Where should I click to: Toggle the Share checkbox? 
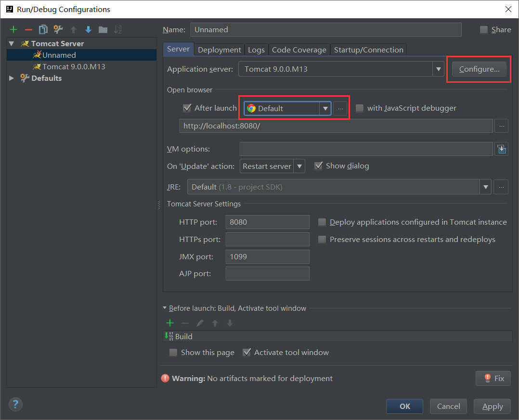(x=484, y=30)
